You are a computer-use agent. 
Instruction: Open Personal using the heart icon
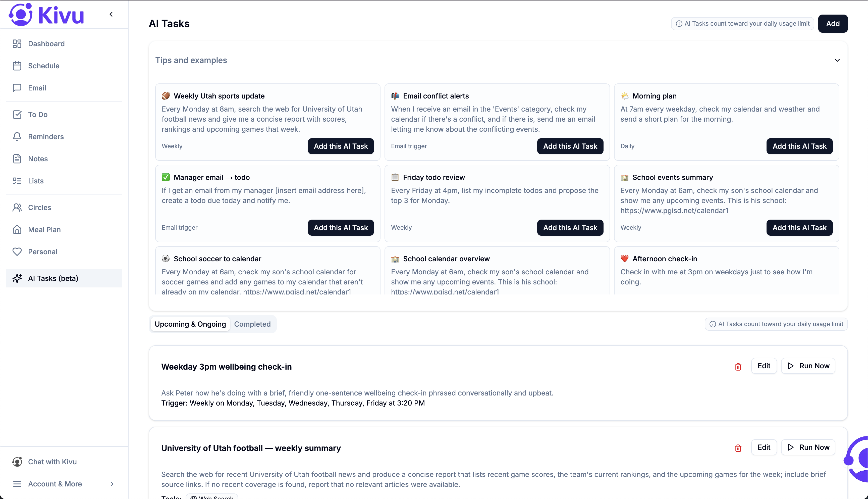18,251
